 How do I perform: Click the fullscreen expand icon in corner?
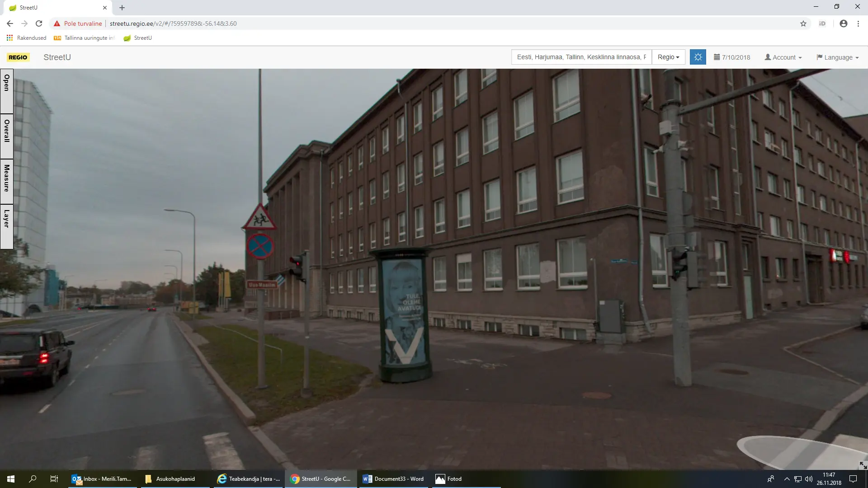863,465
